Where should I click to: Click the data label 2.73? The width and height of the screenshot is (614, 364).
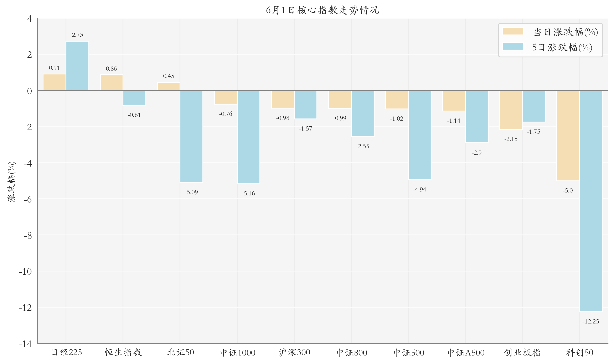(77, 35)
